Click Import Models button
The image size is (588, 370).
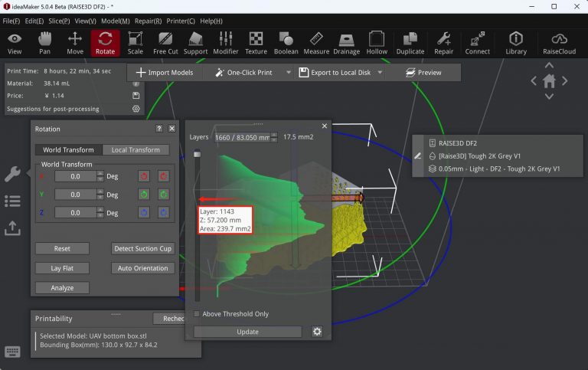click(x=165, y=73)
